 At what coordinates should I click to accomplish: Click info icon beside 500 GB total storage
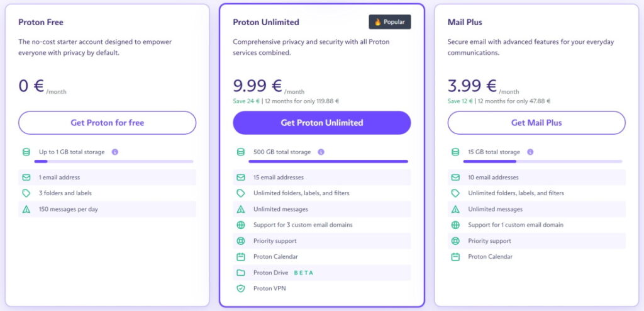point(321,152)
